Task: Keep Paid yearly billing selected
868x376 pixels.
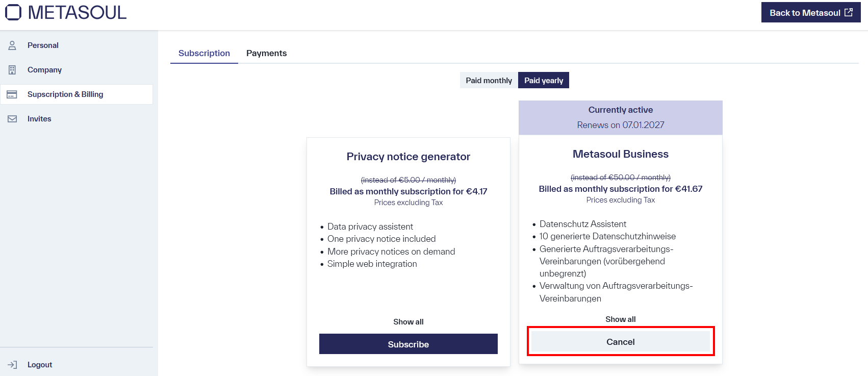Action: click(x=543, y=80)
